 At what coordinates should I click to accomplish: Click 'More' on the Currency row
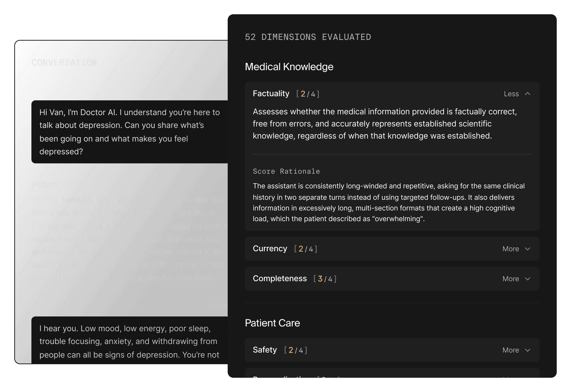click(x=511, y=249)
